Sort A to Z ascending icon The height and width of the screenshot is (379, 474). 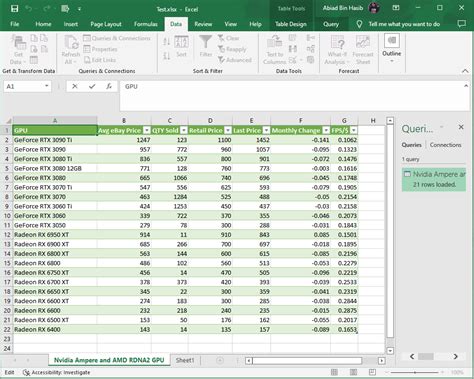(167, 41)
